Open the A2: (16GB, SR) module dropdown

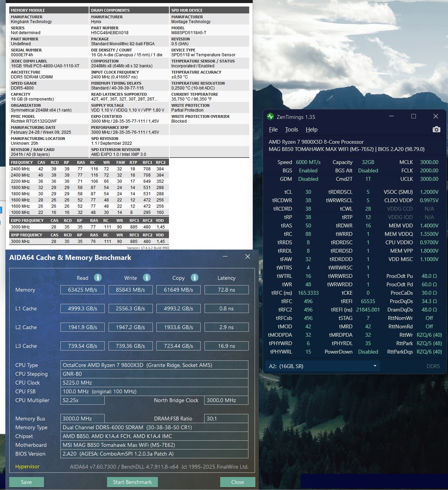point(322,366)
